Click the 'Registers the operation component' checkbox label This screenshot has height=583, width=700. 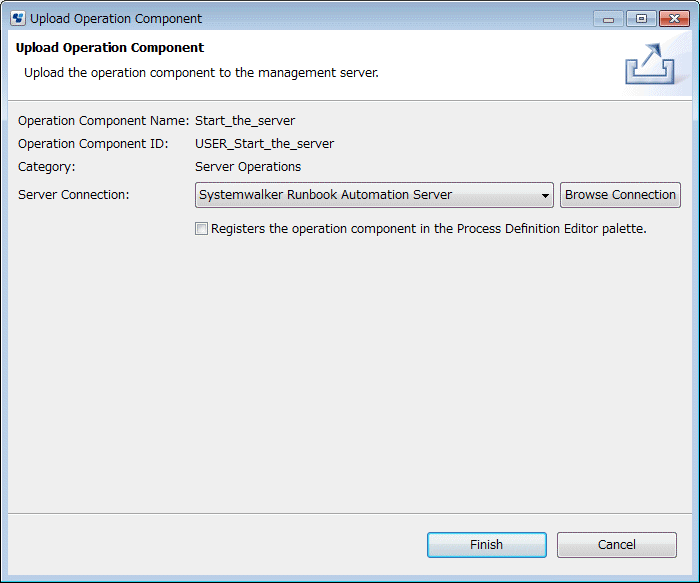(429, 229)
